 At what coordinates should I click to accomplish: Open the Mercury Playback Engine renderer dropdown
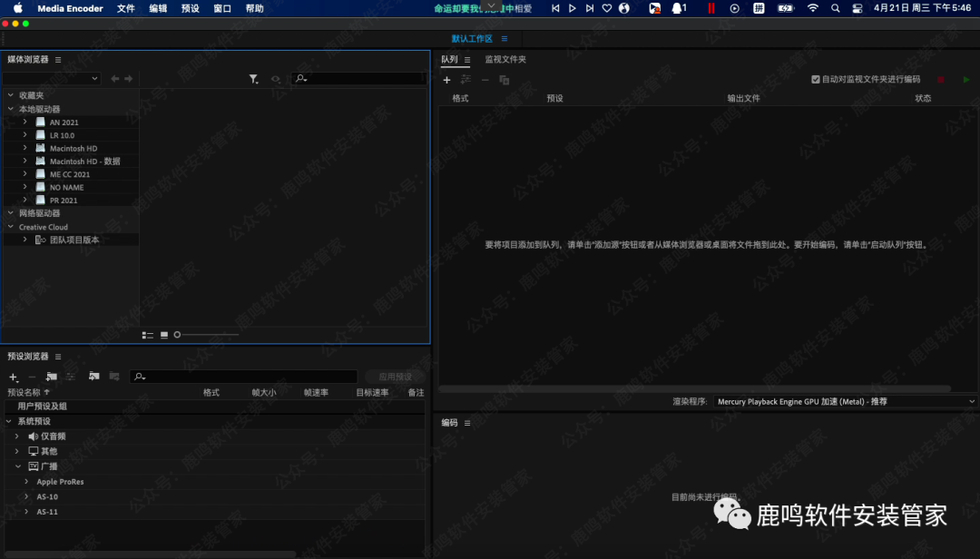click(x=844, y=401)
